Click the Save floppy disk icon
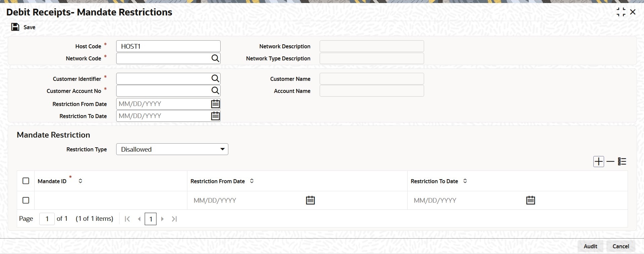Image resolution: width=644 pixels, height=254 pixels. click(15, 27)
